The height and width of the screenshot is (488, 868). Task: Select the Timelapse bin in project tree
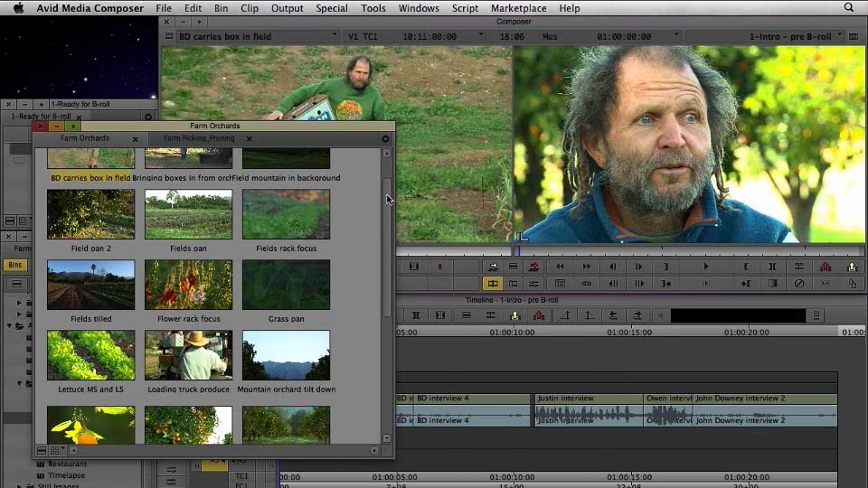tap(66, 475)
